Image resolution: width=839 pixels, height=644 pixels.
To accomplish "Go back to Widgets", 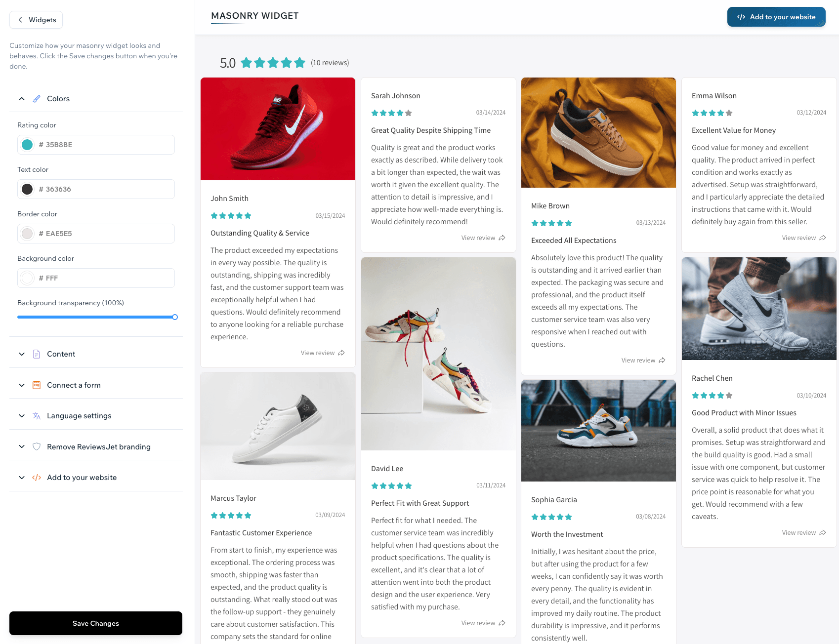I will tap(36, 20).
